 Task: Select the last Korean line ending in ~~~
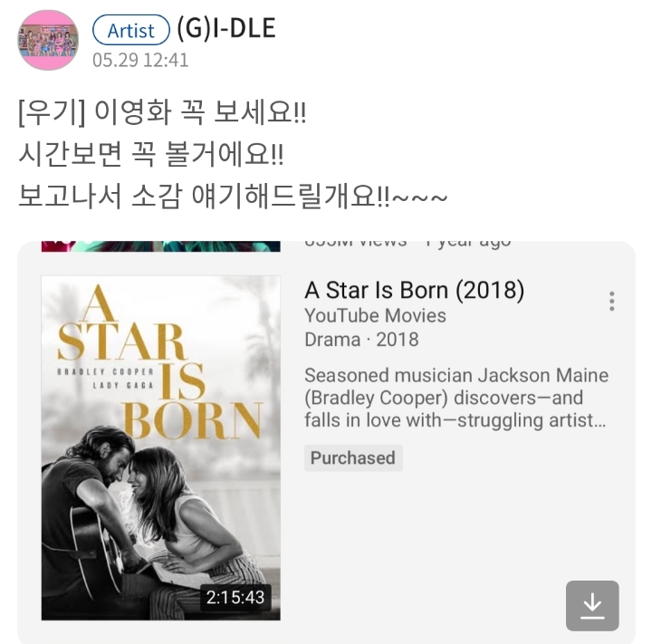(x=233, y=196)
